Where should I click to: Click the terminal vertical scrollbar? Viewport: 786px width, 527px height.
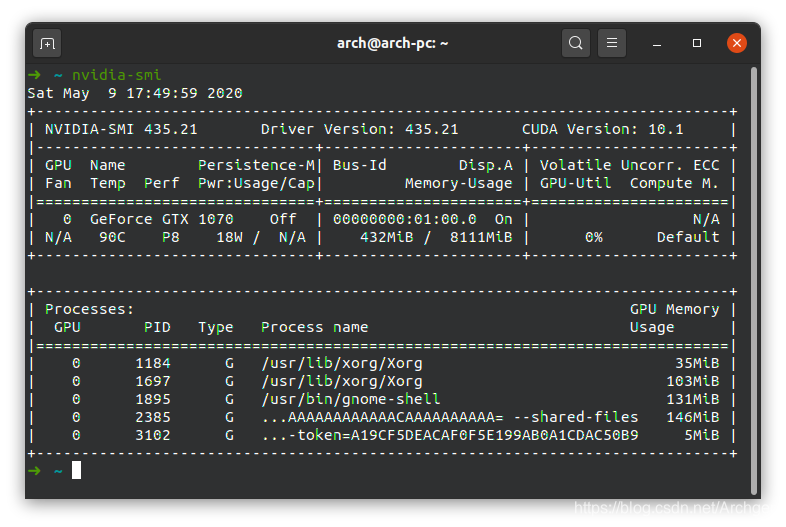753,281
